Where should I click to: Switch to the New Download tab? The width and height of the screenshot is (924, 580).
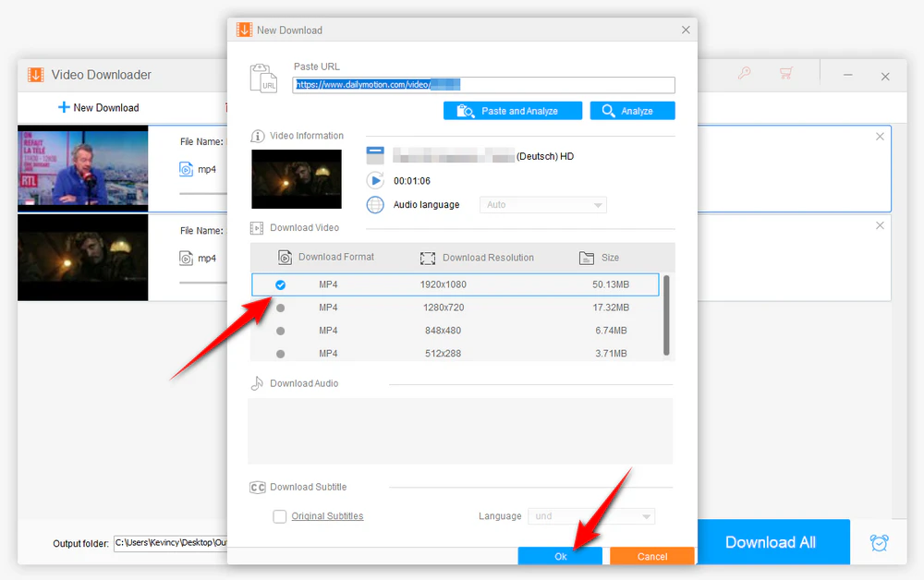pos(99,107)
